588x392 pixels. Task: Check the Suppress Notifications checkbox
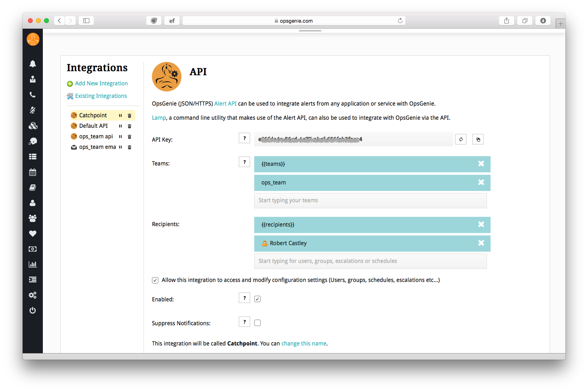(257, 323)
